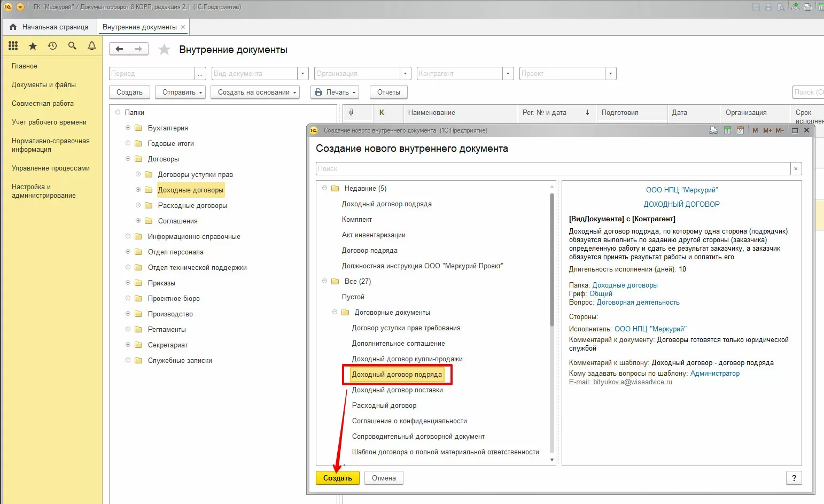Click the M+ memory button in dialog

[767, 130]
